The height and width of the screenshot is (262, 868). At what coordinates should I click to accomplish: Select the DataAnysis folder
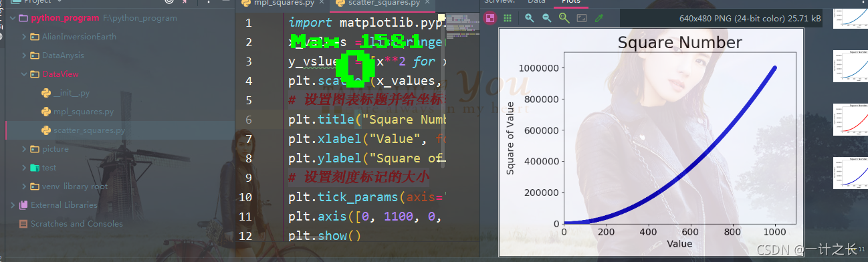[63, 55]
